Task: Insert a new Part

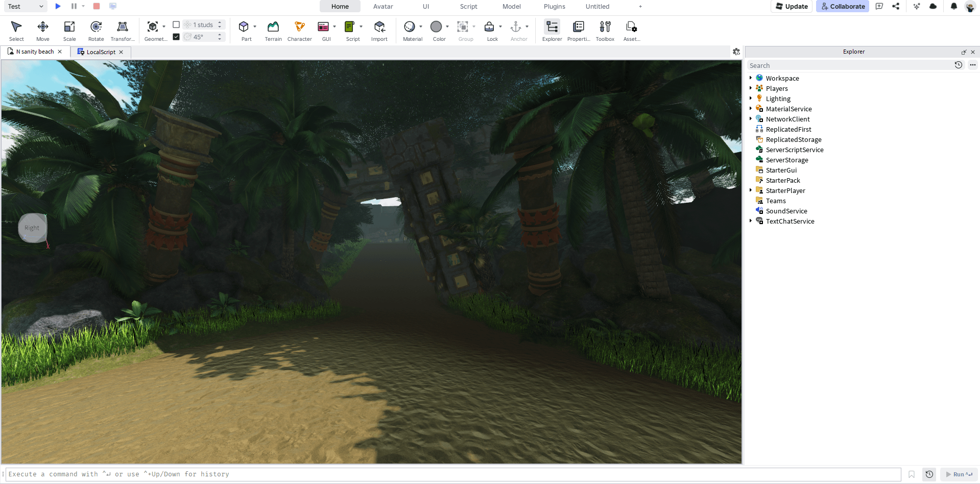Action: [x=244, y=31]
